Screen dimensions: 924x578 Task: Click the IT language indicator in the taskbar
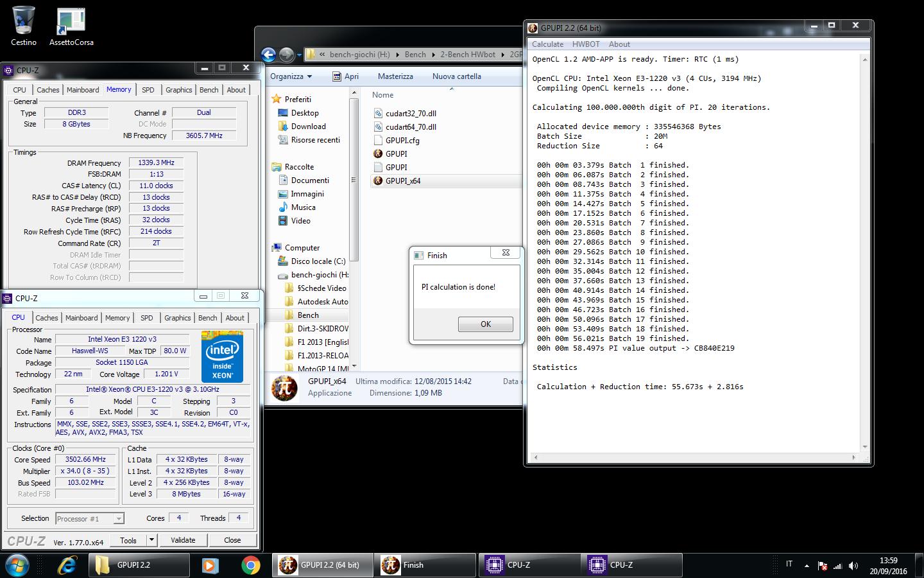789,564
